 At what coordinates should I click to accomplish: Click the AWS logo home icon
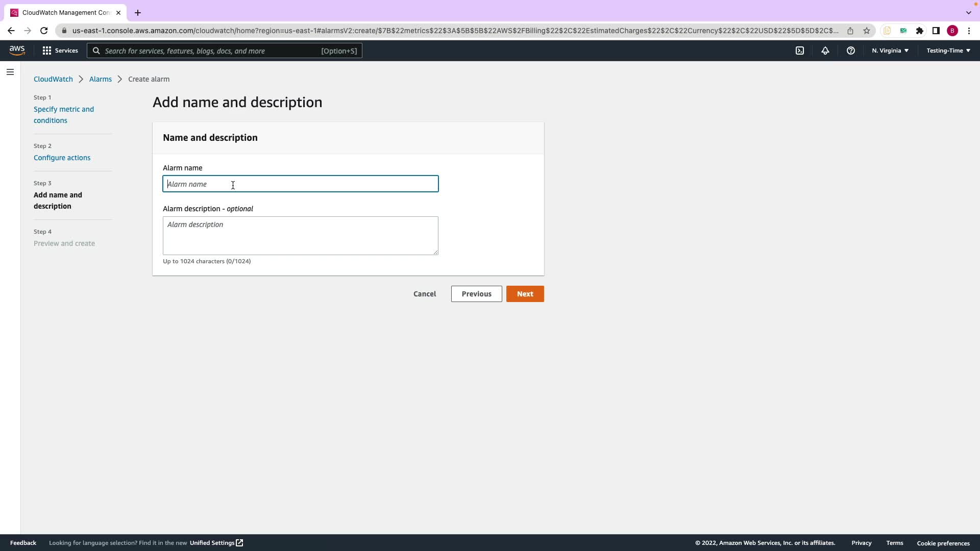pos(17,51)
